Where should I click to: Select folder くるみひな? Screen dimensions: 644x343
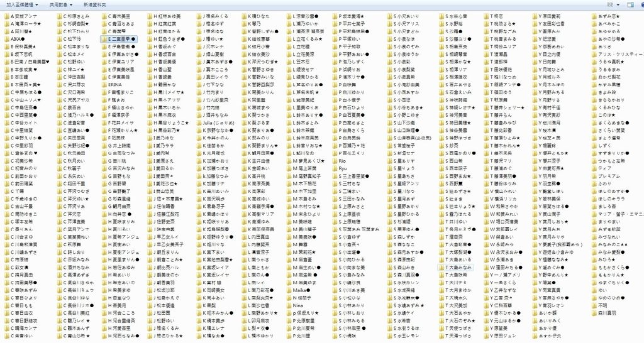point(606,107)
